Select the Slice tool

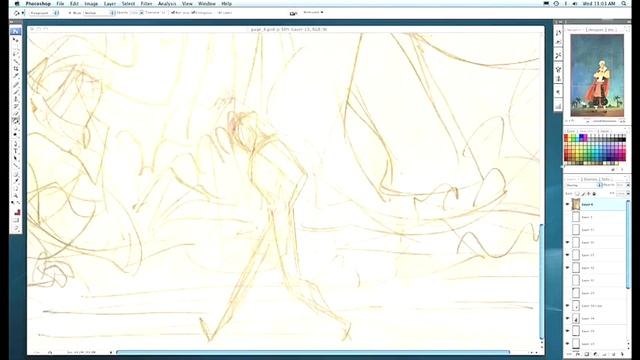click(x=16, y=76)
